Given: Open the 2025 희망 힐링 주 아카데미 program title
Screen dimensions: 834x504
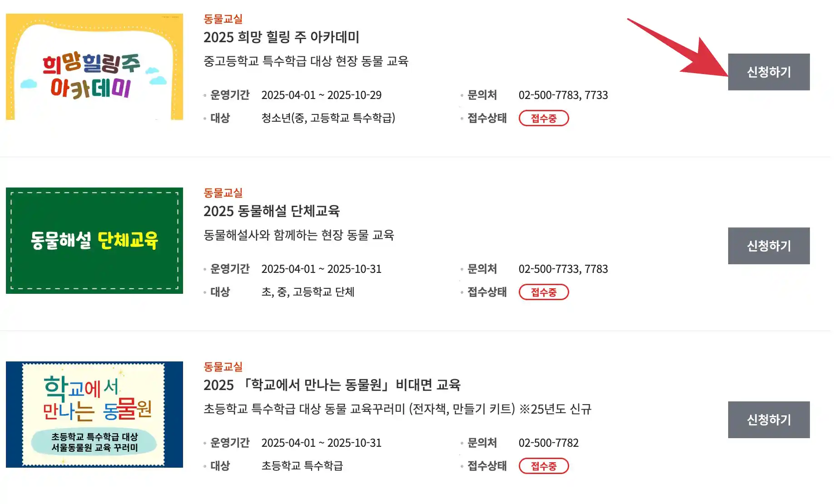Looking at the screenshot, I should click(282, 38).
